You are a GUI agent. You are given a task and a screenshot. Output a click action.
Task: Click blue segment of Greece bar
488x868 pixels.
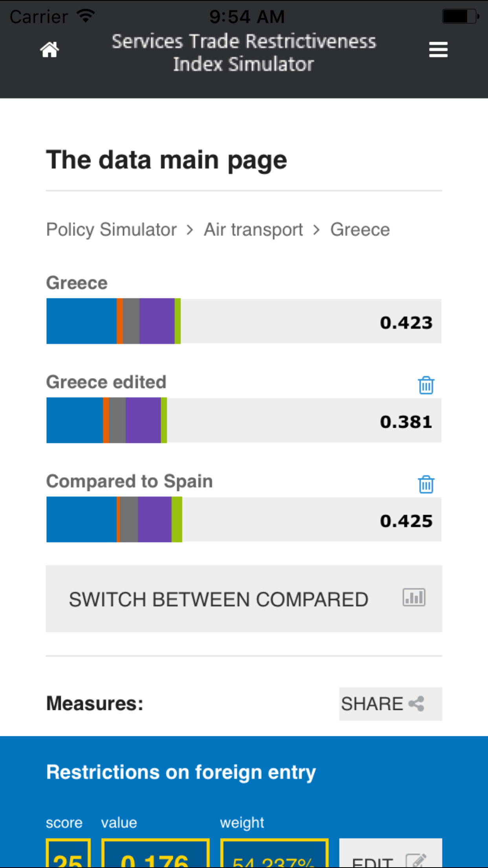[x=81, y=321]
